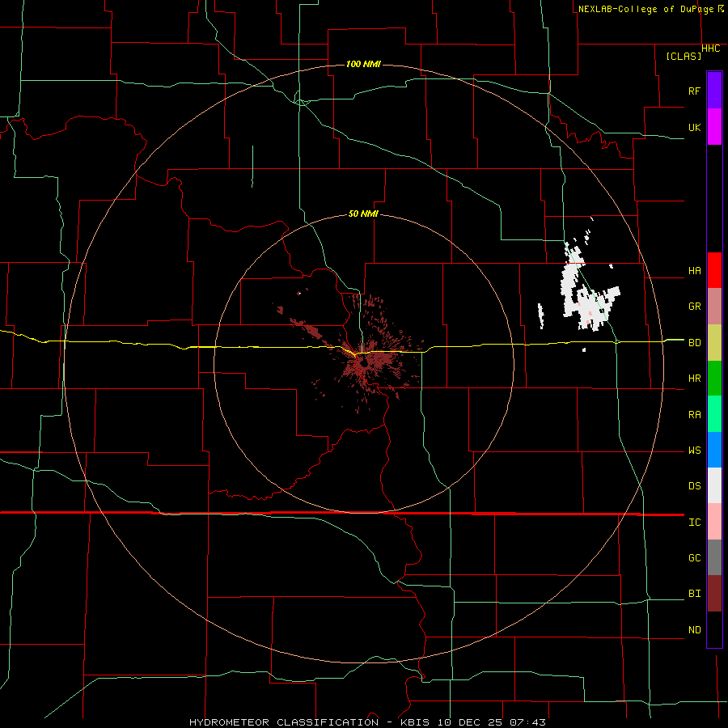Image resolution: width=728 pixels, height=728 pixels.
Task: Click the RA light green swatch
Action: click(714, 414)
